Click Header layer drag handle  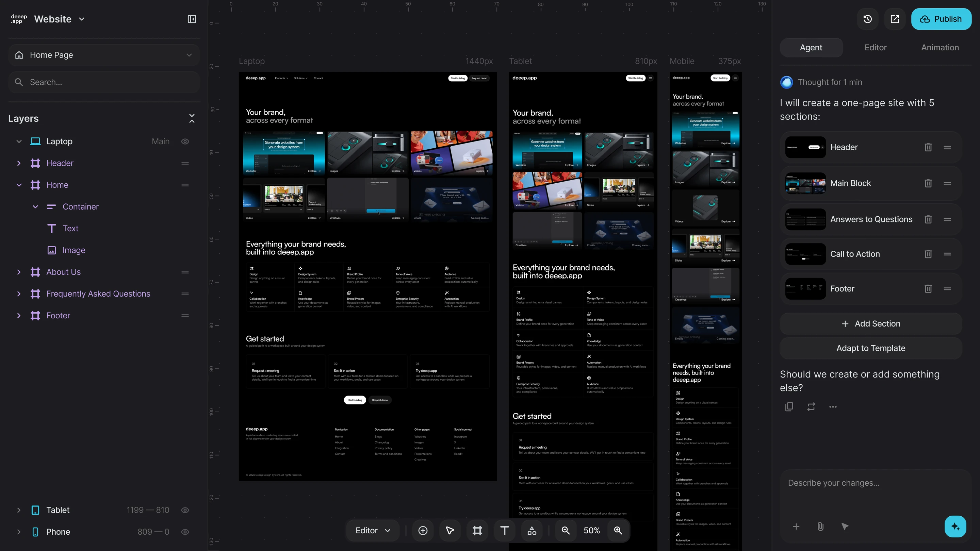(x=185, y=163)
